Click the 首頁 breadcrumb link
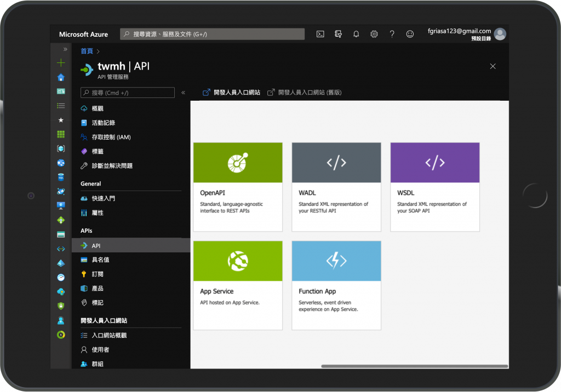561x392 pixels. [87, 51]
